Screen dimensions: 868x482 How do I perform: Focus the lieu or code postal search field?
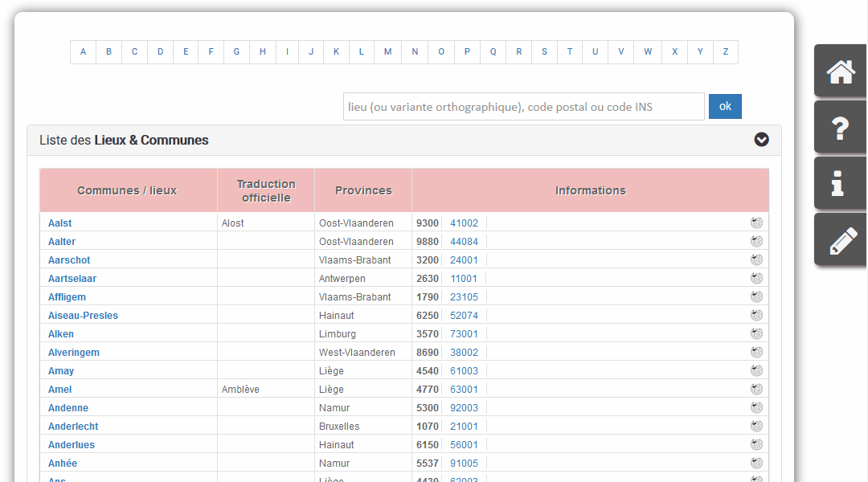pos(524,106)
